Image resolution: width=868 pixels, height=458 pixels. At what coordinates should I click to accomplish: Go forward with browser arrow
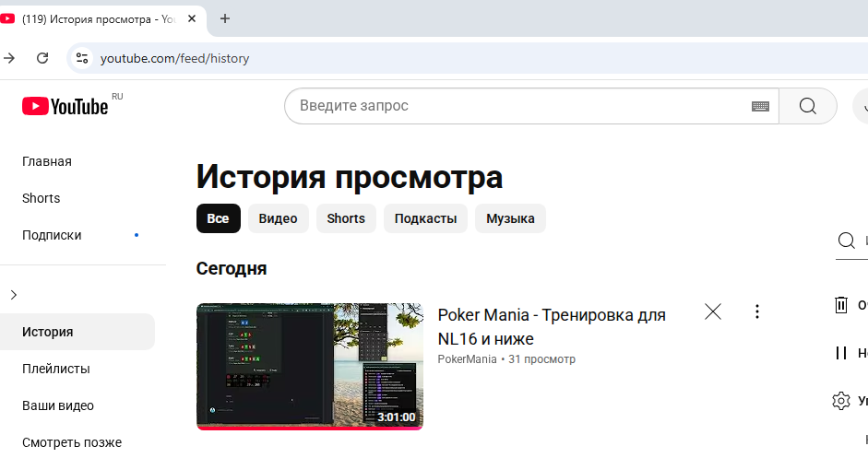(x=9, y=58)
